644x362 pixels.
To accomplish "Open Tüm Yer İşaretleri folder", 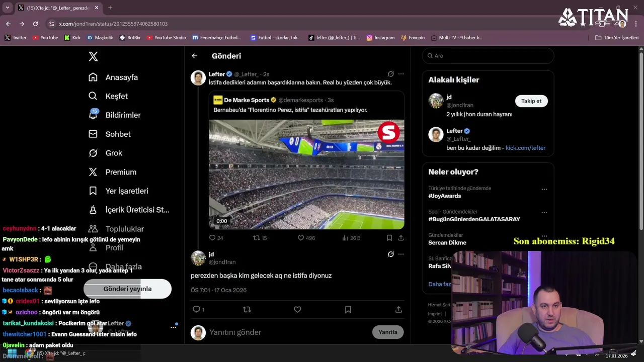I will (616, 38).
